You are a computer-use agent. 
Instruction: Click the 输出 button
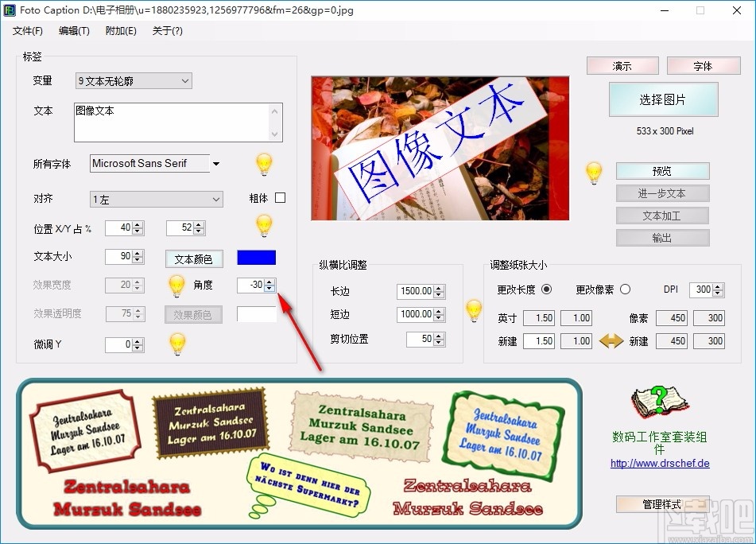click(662, 238)
